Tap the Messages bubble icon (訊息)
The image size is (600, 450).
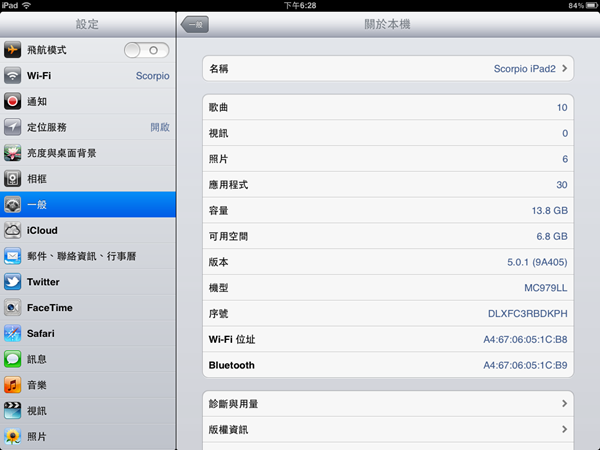pos(12,359)
